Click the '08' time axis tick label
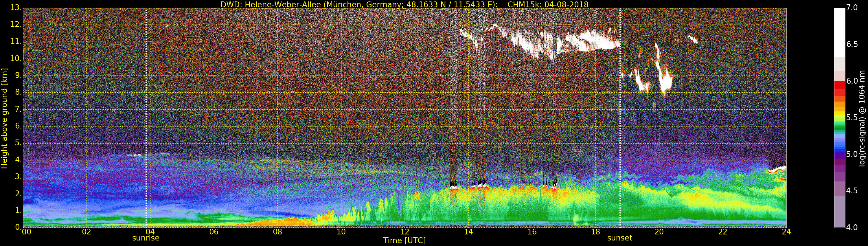The image size is (868, 246). tap(277, 232)
